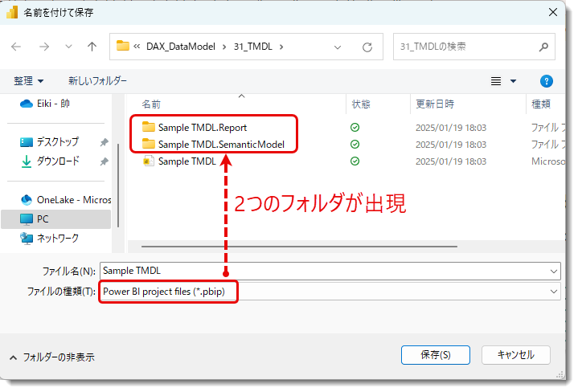The image size is (578, 392).
Task: Select the Sample TMDL.SemanticModel folder
Action: pos(221,145)
